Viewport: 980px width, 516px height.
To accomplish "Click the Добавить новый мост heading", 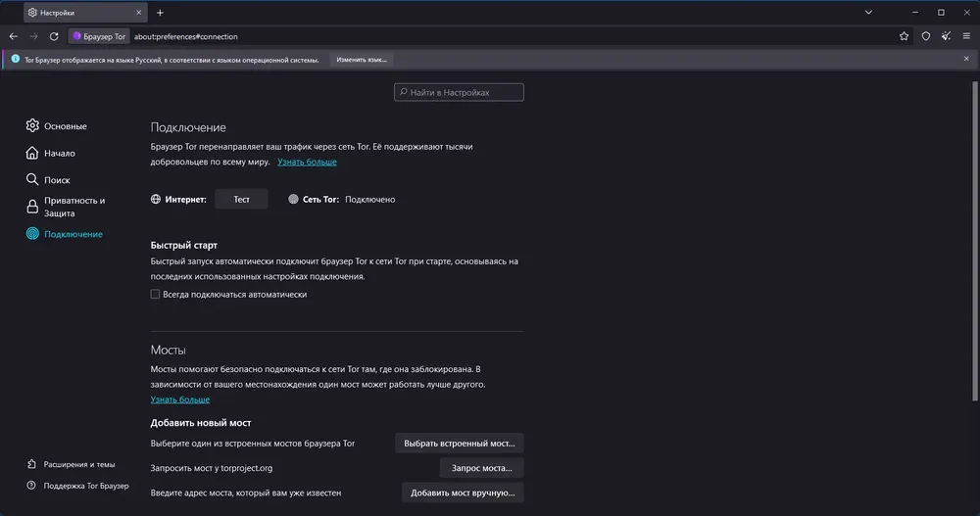I will click(201, 423).
